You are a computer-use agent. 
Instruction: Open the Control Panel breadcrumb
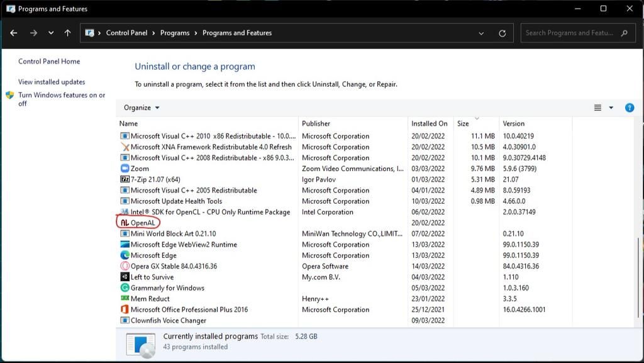click(x=126, y=33)
